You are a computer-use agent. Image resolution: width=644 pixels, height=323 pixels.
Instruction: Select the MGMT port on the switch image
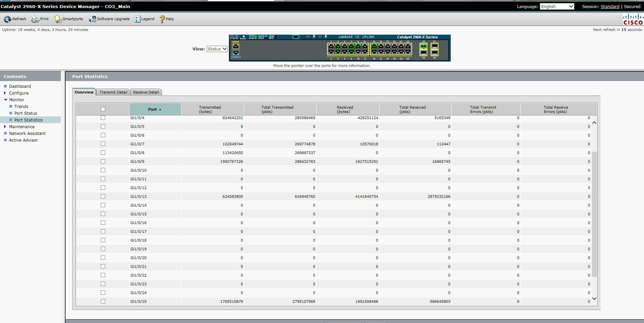pyautogui.click(x=236, y=46)
